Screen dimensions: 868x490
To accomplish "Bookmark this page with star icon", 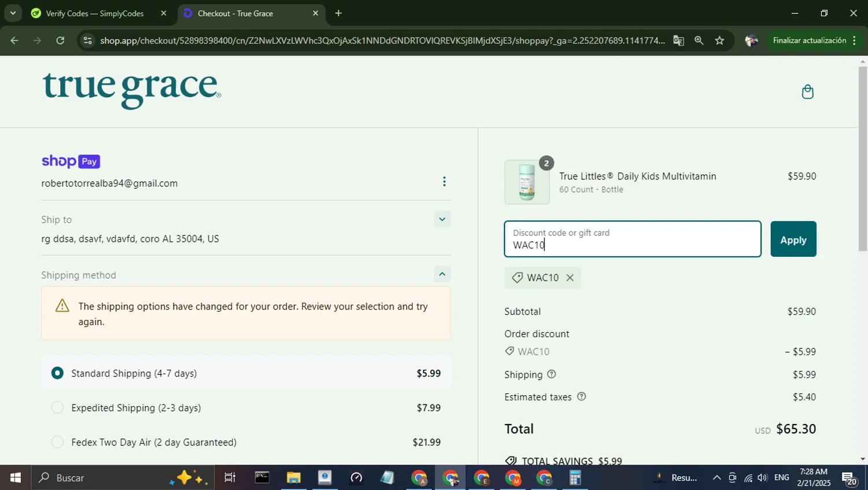I will 719,40.
